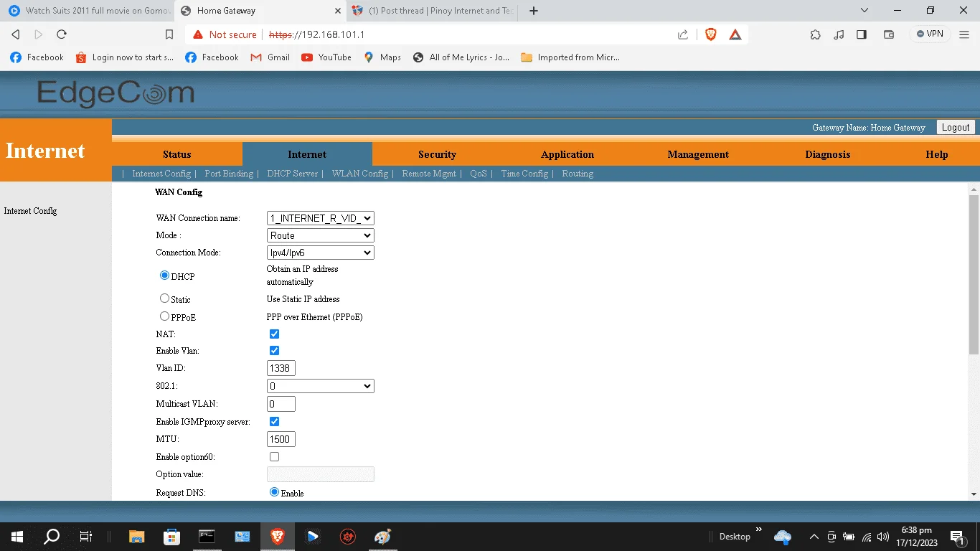Open Login now to start bookmark
The width and height of the screenshot is (980, 551).
click(125, 57)
